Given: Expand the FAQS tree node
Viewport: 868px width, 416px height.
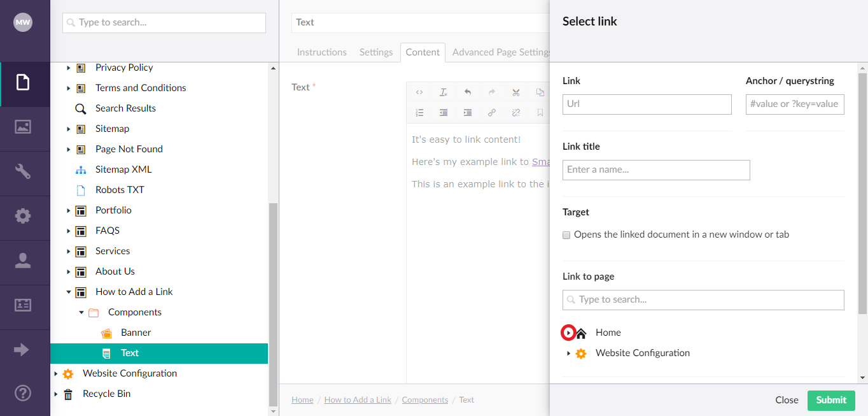Looking at the screenshot, I should coord(69,231).
